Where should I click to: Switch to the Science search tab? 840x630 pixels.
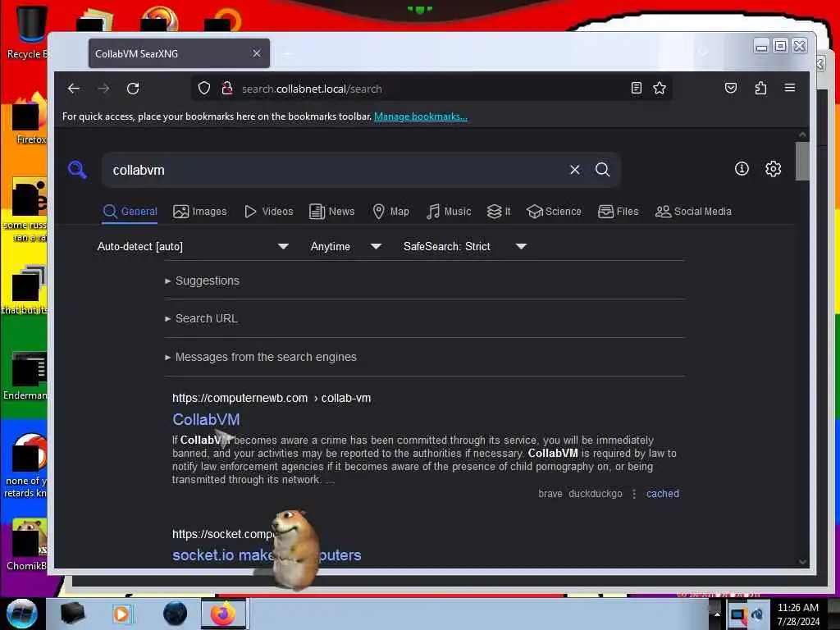(x=554, y=212)
